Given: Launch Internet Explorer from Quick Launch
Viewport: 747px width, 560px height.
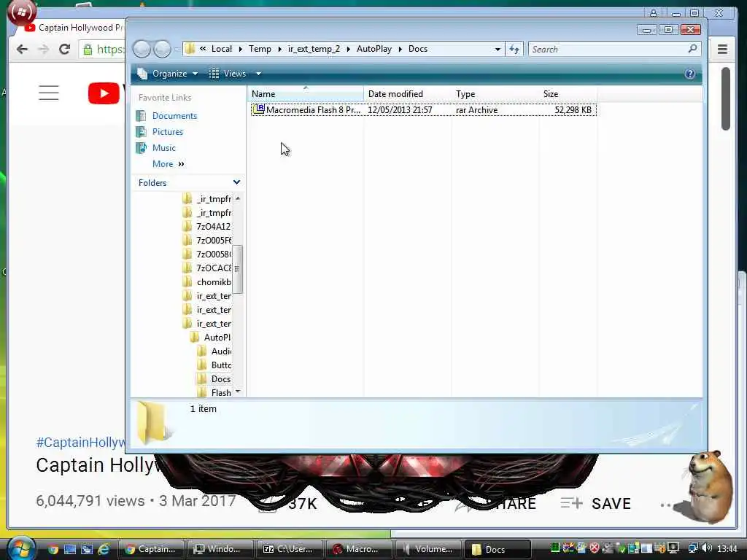Looking at the screenshot, I should [104, 549].
